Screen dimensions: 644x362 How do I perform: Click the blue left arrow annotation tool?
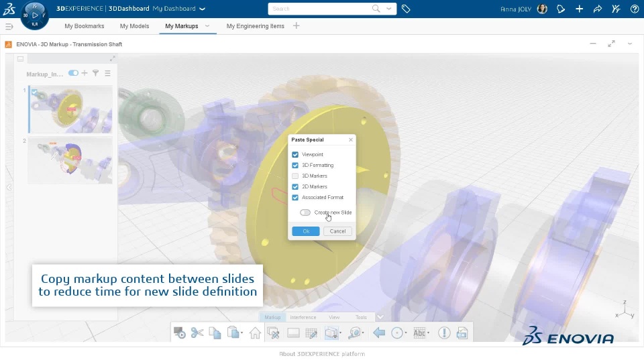coord(378,333)
